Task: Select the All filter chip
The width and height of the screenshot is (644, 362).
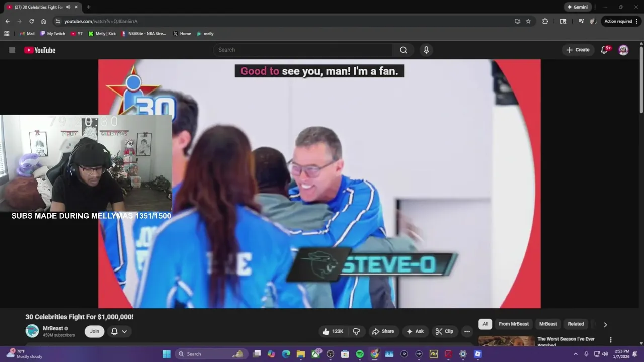Action: coord(485,324)
